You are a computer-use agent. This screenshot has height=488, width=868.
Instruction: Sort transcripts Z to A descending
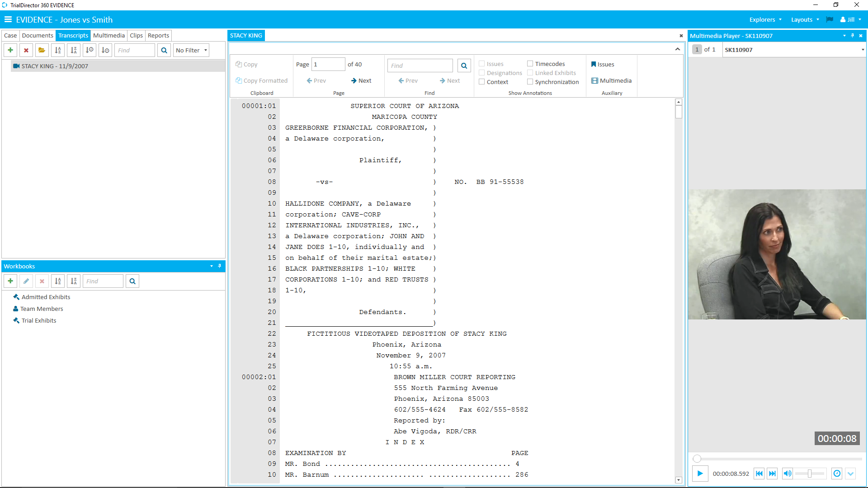74,50
